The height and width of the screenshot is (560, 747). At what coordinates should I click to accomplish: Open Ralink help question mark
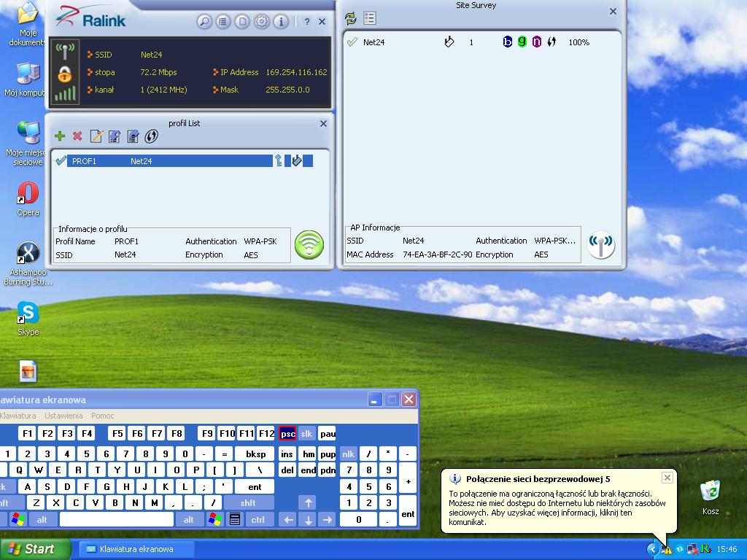pos(307,21)
